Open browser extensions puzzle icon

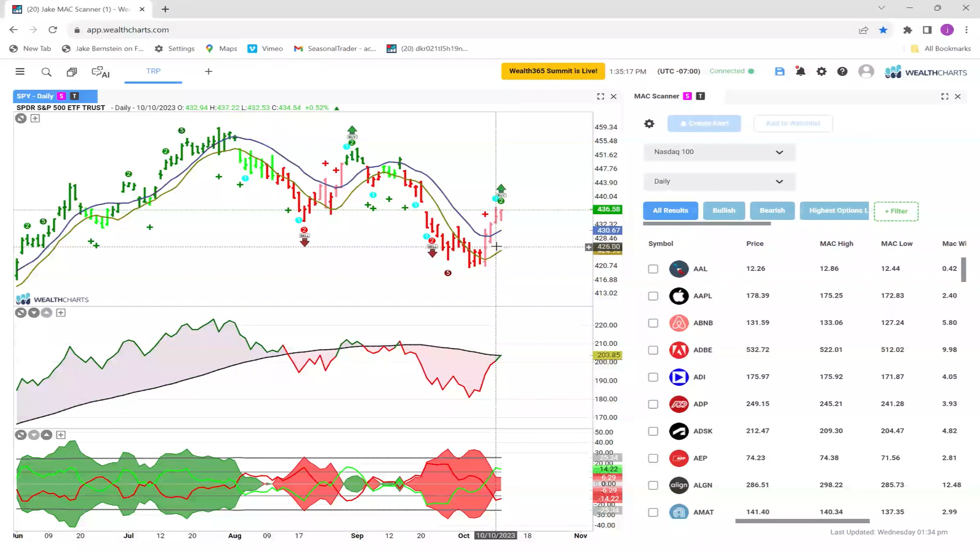coord(907,30)
